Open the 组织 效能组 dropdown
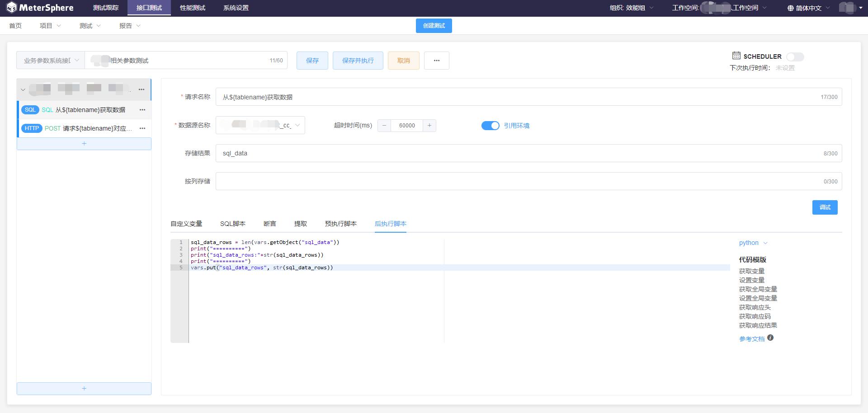Viewport: 868px width, 413px height. pyautogui.click(x=632, y=8)
